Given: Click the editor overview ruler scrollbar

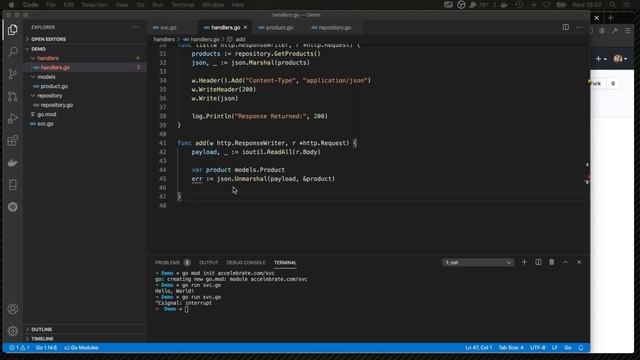Looking at the screenshot, I should [x=587, y=149].
